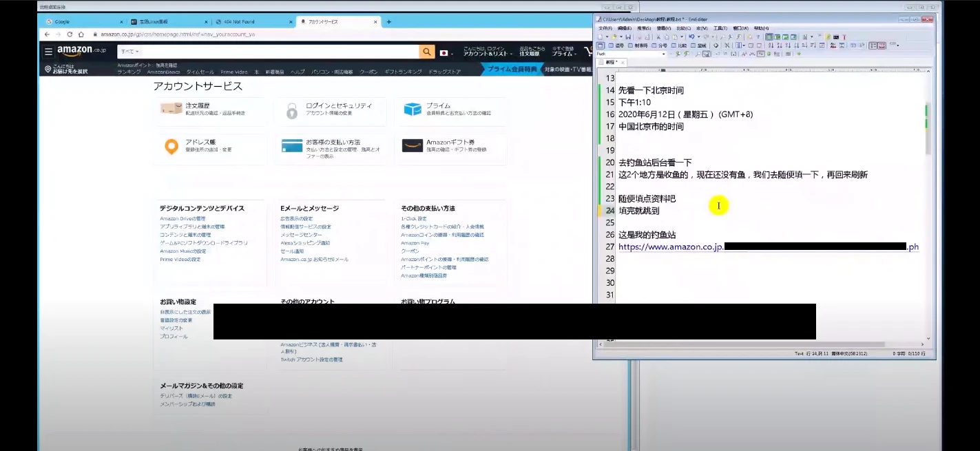This screenshot has width=980, height=451.
Task: Open the arrow next to EmEditor New icon
Action: [x=607, y=36]
